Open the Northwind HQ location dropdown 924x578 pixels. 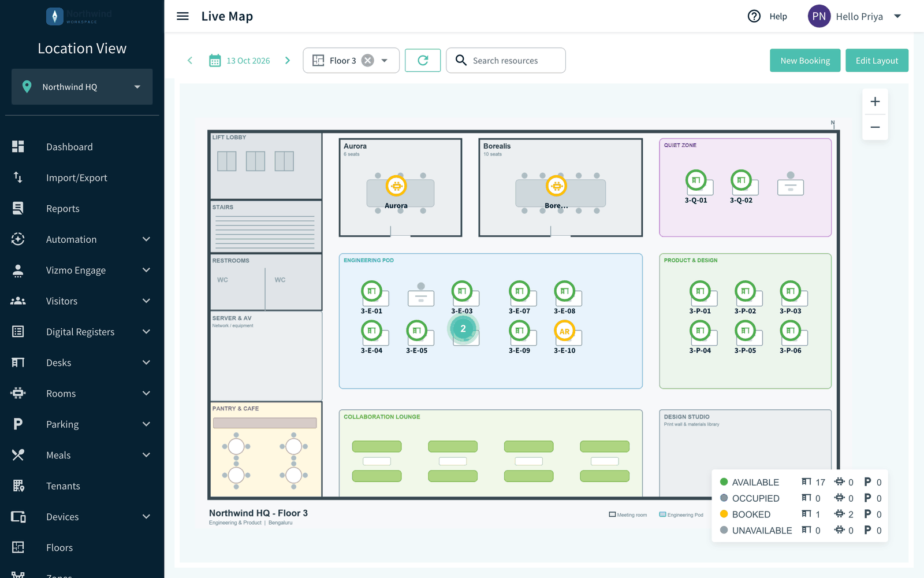pos(82,87)
